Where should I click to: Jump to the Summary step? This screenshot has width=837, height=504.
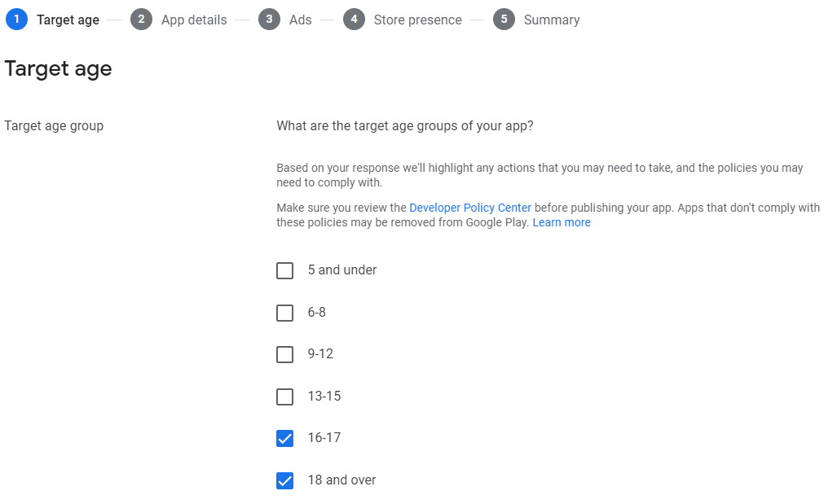tap(551, 20)
